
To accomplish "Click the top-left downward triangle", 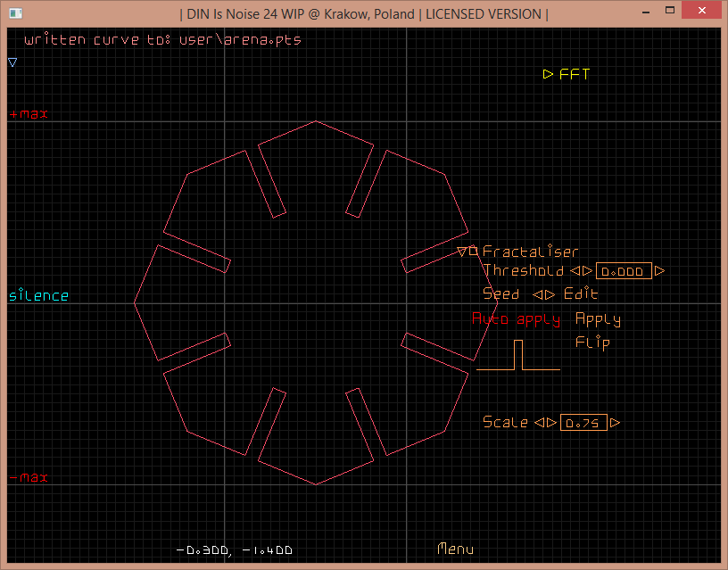I will tap(12, 62).
